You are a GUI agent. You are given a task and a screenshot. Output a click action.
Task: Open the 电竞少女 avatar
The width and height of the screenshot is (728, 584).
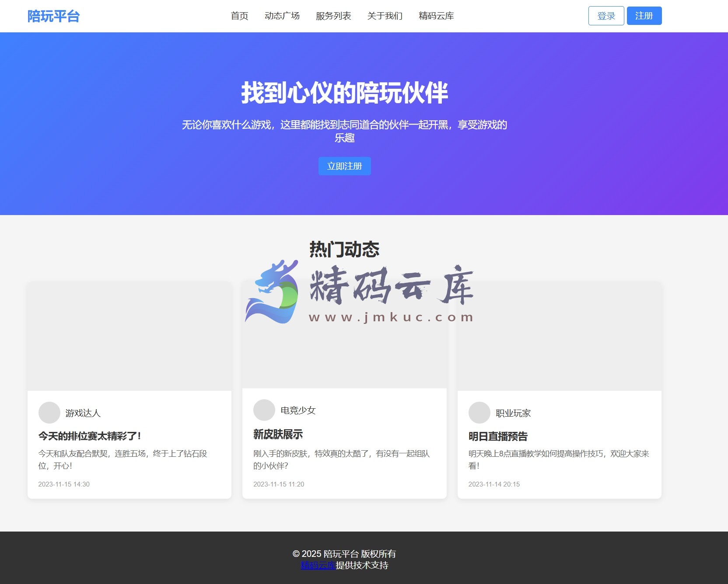[264, 410]
